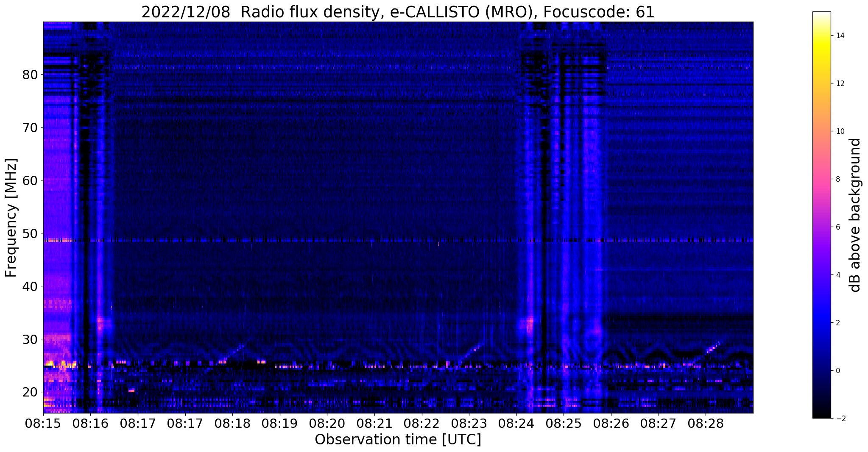Select the 08:27 time tick label

pyautogui.click(x=659, y=424)
